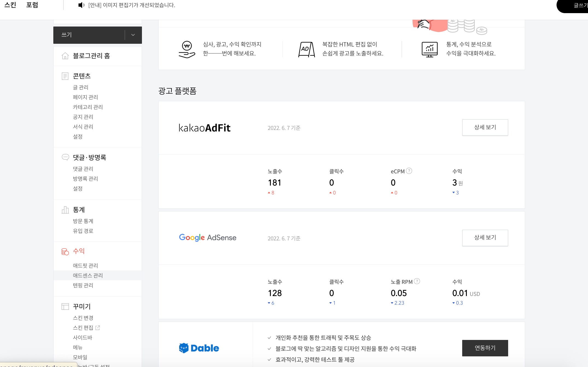
Task: Click the Dable logo
Action: click(x=199, y=348)
